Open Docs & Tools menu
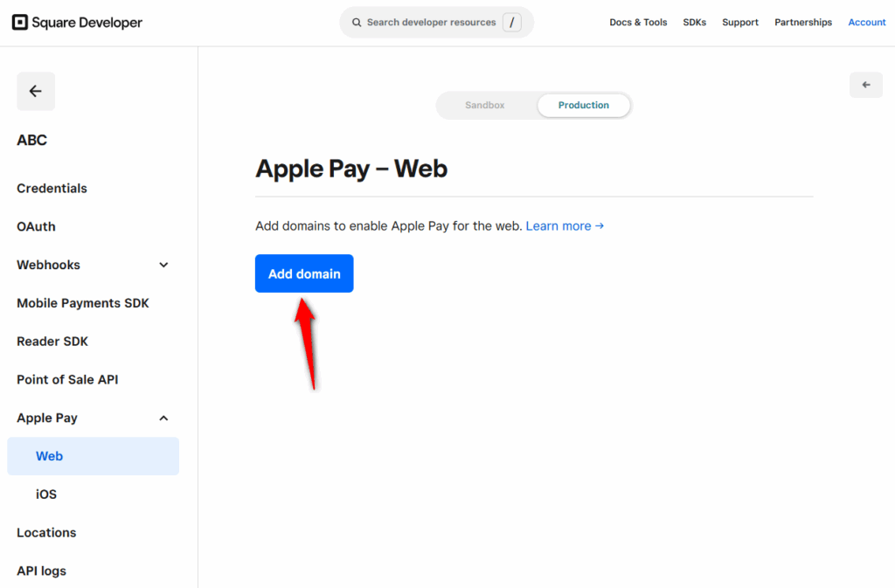Image resolution: width=895 pixels, height=588 pixels. click(638, 22)
